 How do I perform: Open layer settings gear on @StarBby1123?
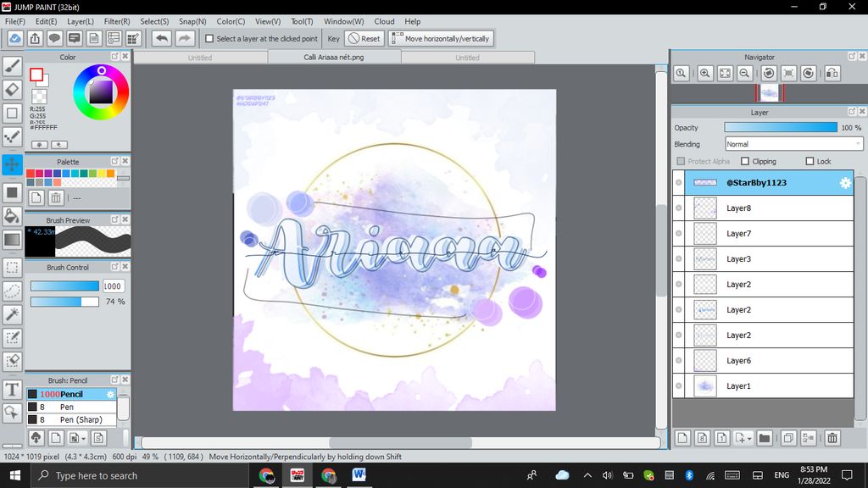[845, 183]
